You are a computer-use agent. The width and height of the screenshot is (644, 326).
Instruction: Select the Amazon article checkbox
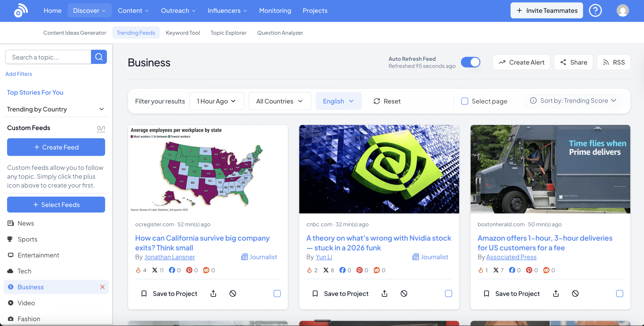coord(620,294)
